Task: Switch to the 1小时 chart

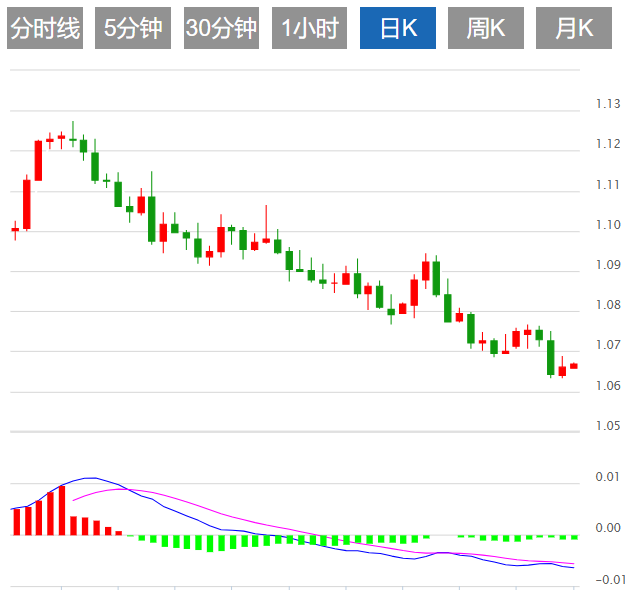Action: tap(309, 28)
